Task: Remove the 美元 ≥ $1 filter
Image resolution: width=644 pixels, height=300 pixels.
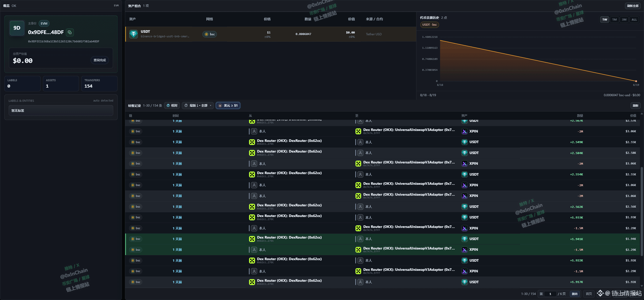Action: tap(220, 106)
